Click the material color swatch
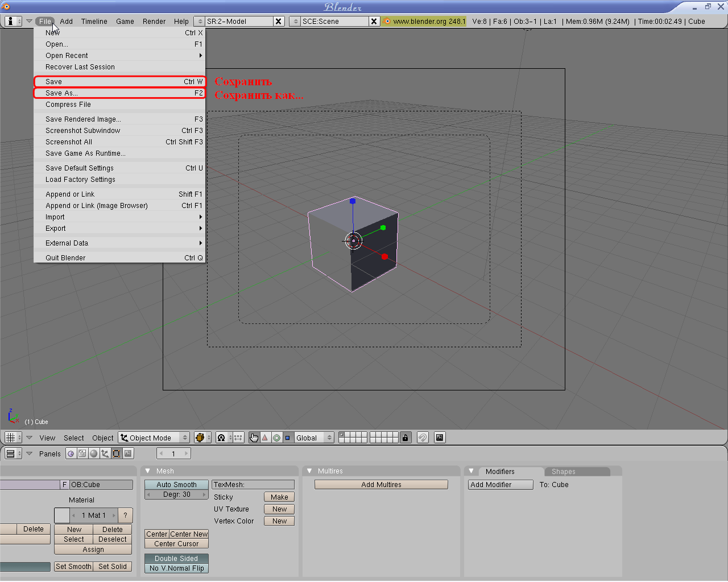The width and height of the screenshot is (728, 582). 61,516
